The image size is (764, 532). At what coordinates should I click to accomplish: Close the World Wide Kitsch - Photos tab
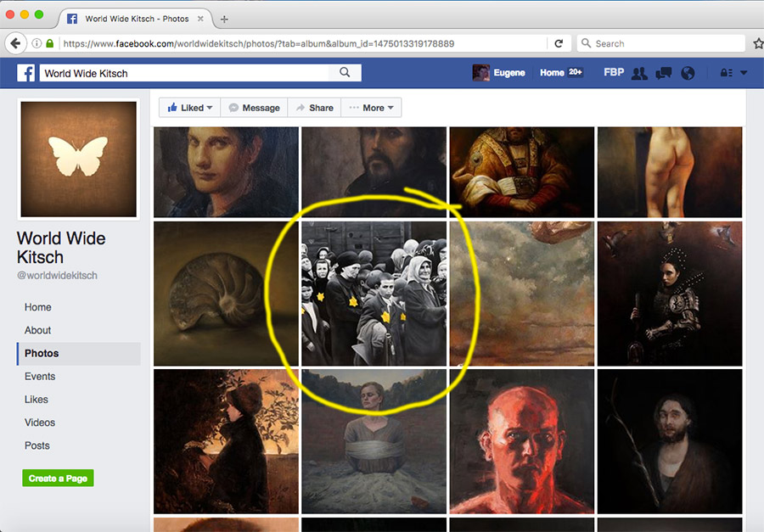(200, 19)
